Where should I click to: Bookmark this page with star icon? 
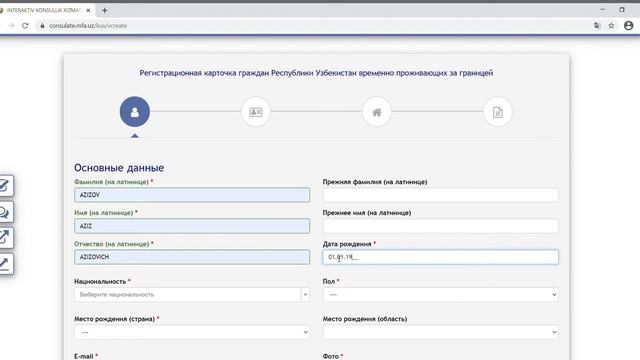pos(611,25)
